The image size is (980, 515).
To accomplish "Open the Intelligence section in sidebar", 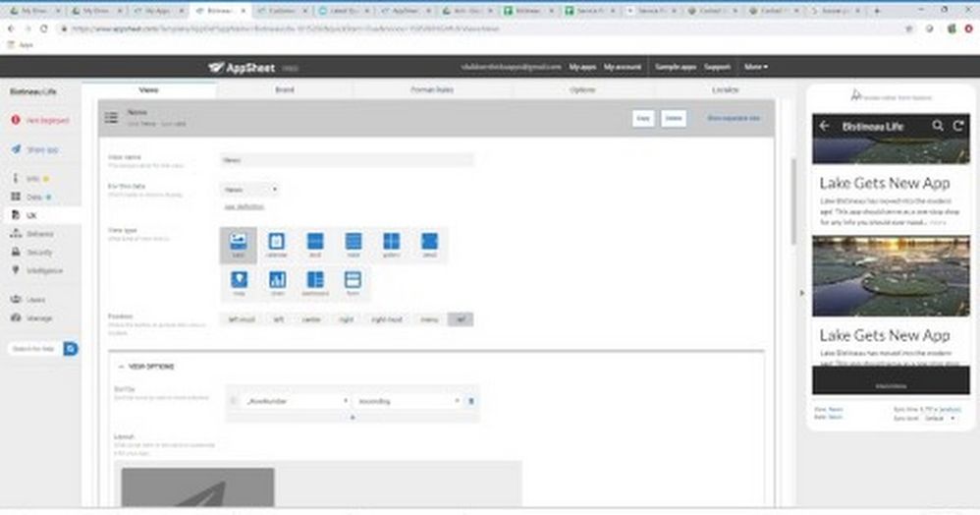I will coord(44,271).
